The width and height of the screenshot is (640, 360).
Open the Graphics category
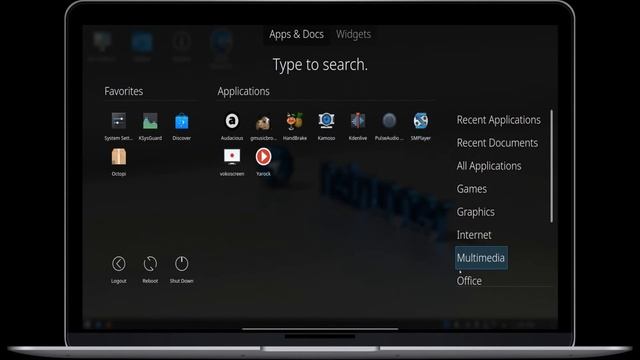[x=476, y=212]
